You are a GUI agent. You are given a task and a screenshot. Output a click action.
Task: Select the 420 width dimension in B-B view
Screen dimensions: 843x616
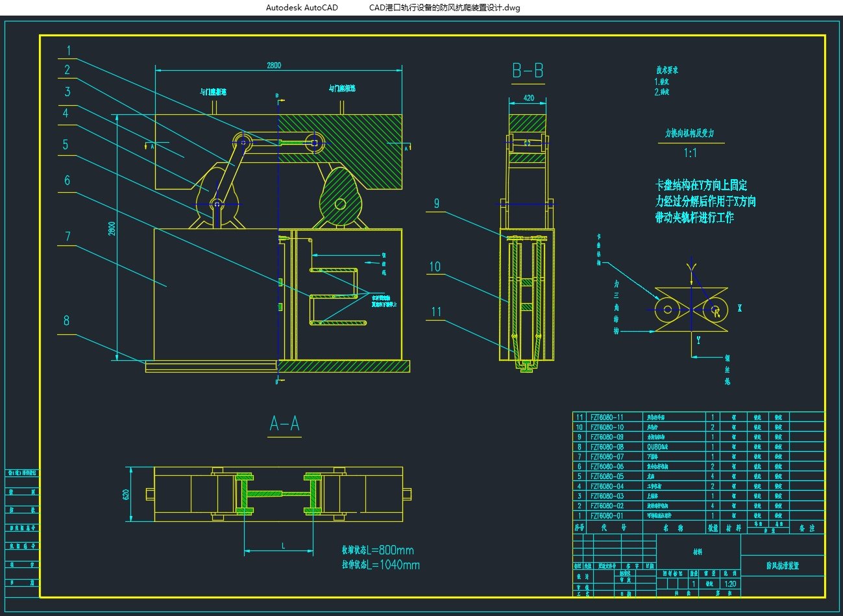528,98
